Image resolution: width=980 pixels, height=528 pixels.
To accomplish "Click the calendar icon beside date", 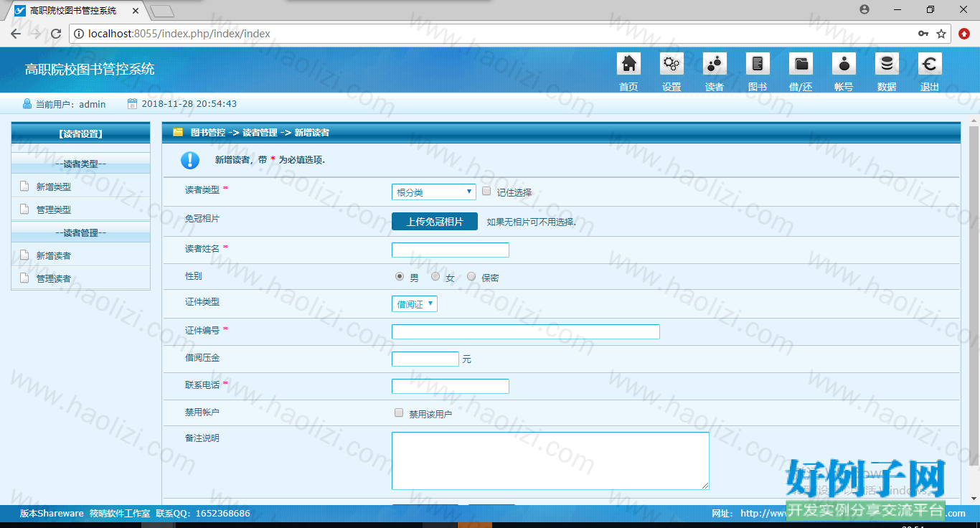I will (x=132, y=104).
